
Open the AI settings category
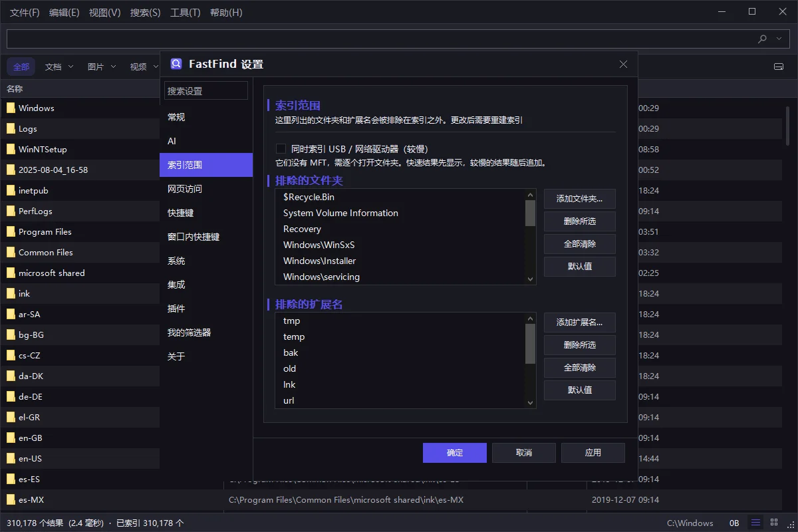click(206, 141)
